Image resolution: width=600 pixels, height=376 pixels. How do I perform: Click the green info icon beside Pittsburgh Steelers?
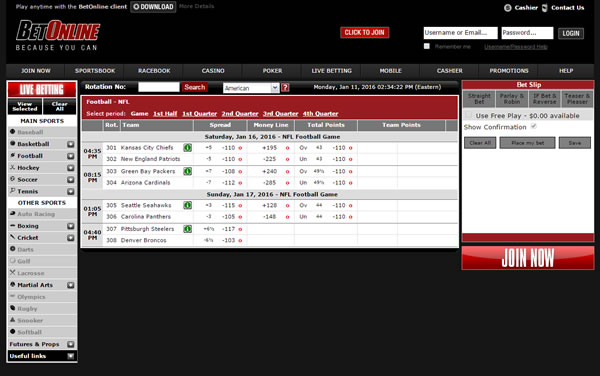188,229
